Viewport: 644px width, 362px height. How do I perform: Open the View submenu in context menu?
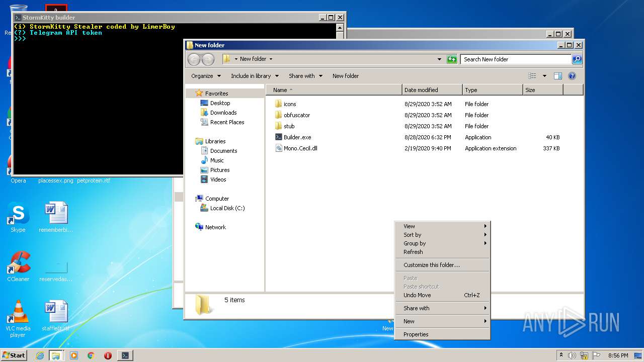pos(442,226)
